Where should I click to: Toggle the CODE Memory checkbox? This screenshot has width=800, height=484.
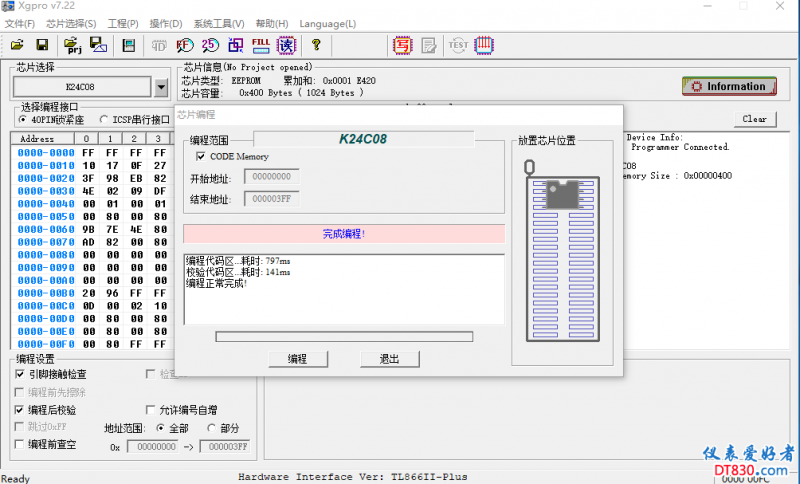coord(201,156)
